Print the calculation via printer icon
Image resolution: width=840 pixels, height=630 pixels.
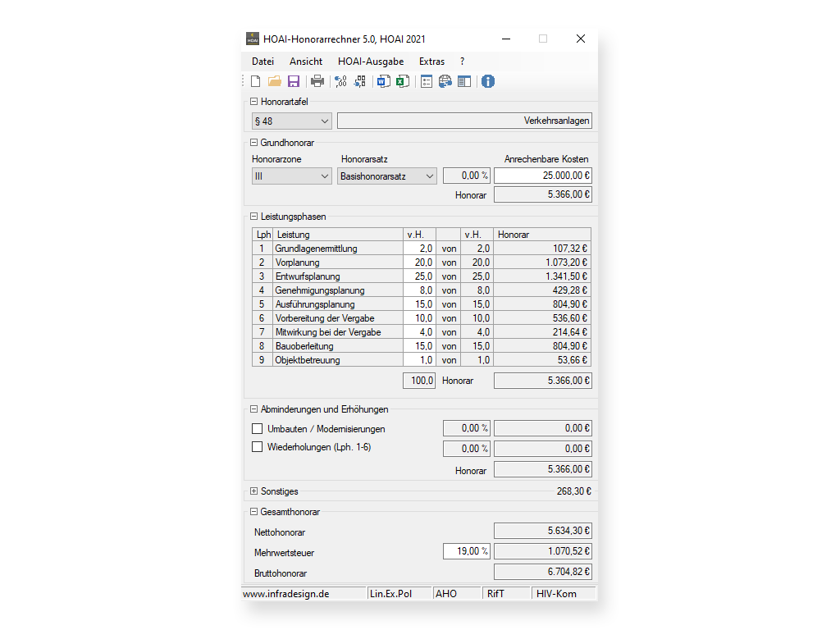[317, 81]
